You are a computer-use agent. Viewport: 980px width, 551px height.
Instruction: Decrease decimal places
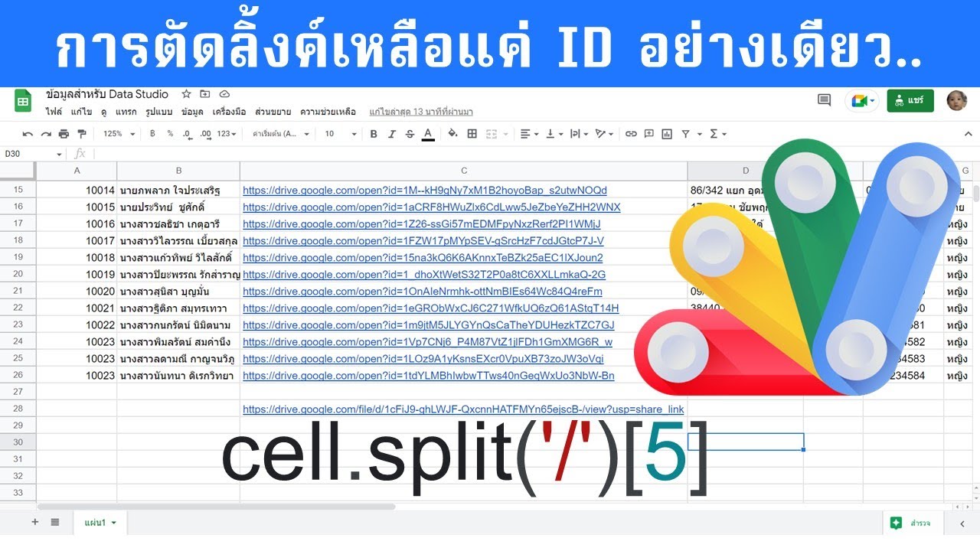(187, 134)
